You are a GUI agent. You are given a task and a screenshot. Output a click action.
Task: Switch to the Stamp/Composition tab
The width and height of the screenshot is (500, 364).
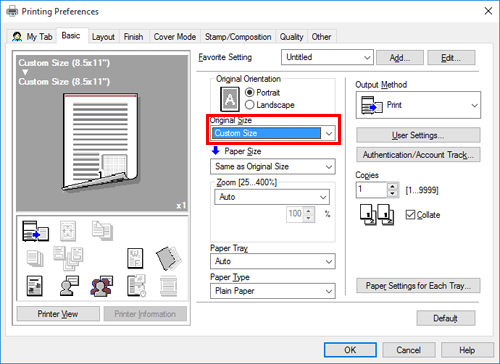coord(238,37)
